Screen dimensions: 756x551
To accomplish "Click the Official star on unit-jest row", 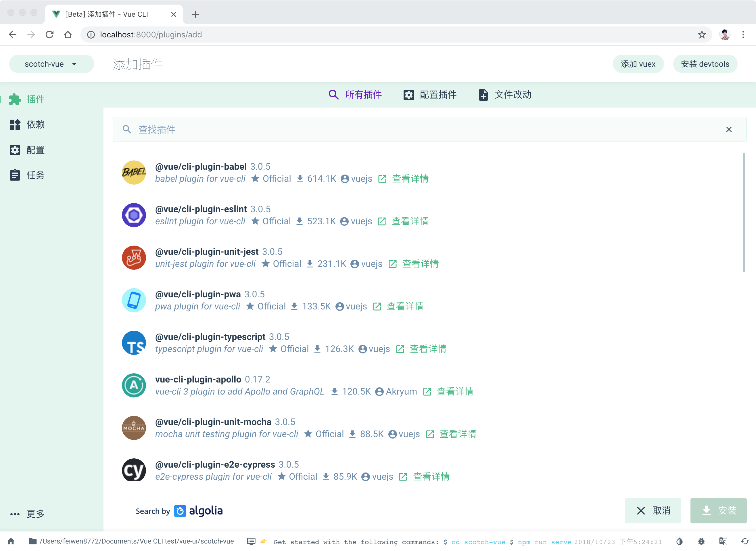I will (x=266, y=263).
